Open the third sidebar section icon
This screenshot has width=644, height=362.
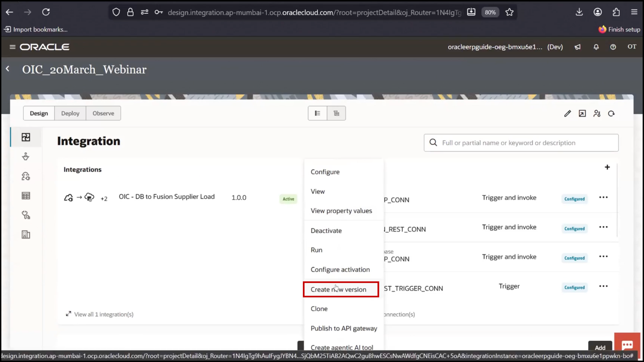(26, 176)
